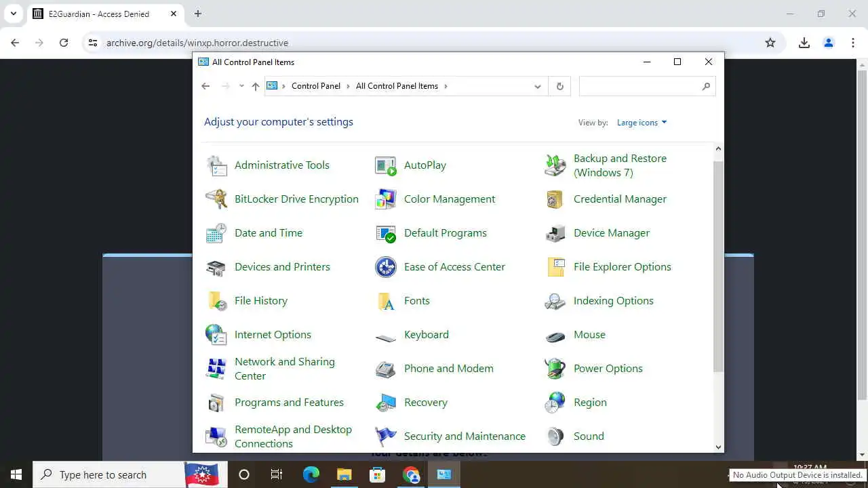Open Date and Time icon
This screenshot has width=868, height=488.
coord(216,233)
